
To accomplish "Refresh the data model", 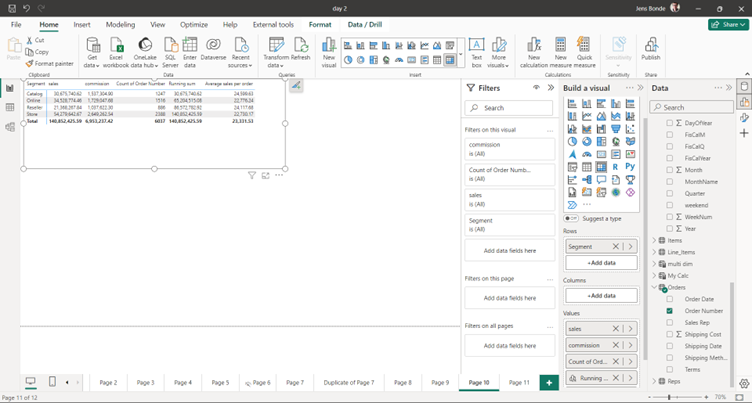I will pos(301,49).
